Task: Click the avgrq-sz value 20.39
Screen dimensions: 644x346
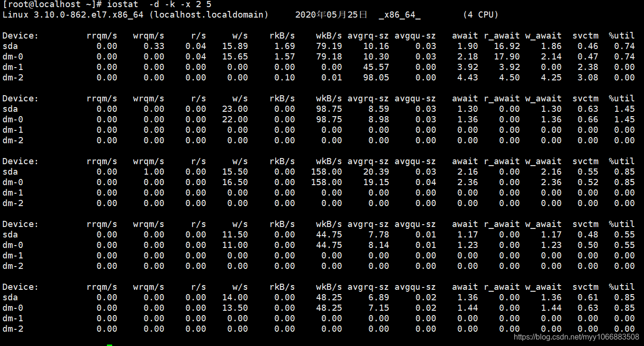Action: click(376, 172)
